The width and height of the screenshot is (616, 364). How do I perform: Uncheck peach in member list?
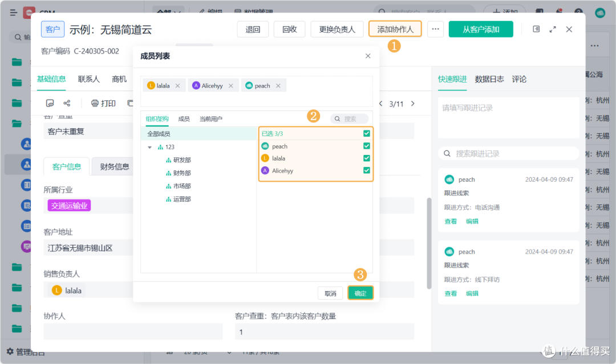click(x=367, y=146)
